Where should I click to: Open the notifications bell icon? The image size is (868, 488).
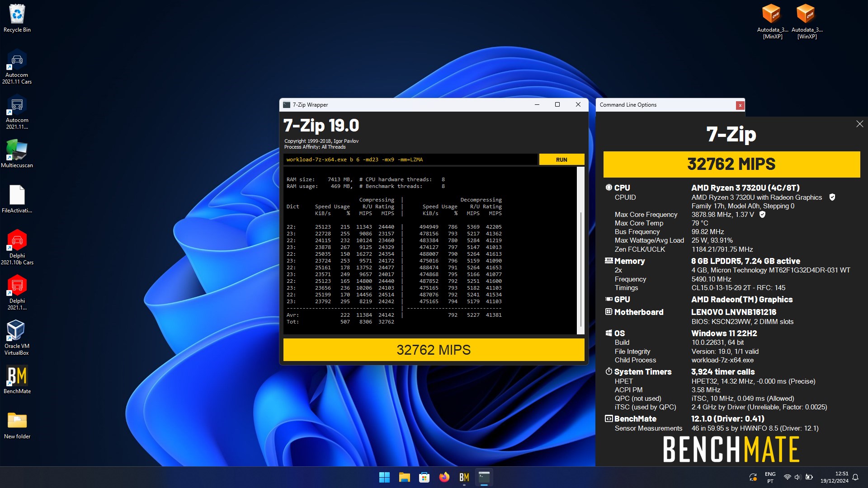pyautogui.click(x=855, y=477)
